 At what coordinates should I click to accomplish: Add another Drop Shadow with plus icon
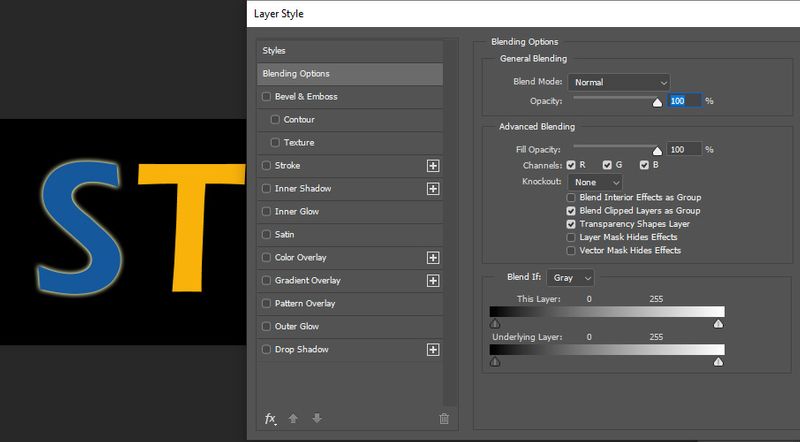click(x=433, y=350)
